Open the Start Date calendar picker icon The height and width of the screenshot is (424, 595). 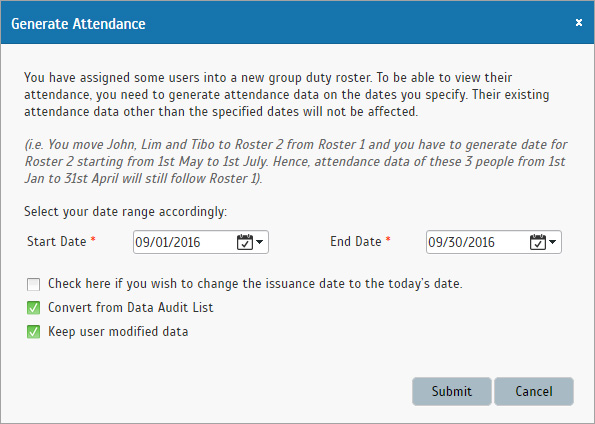[245, 242]
